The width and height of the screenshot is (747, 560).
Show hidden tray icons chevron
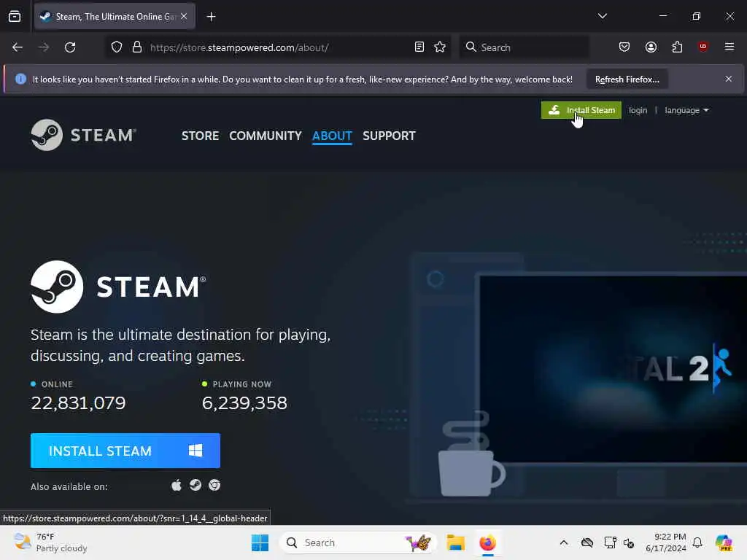point(564,542)
